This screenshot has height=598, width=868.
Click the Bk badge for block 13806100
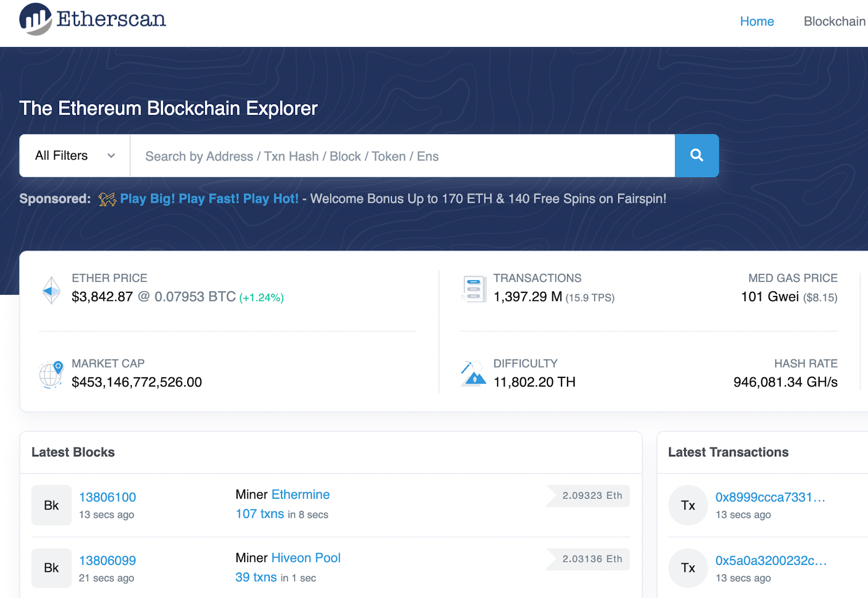pyautogui.click(x=52, y=505)
